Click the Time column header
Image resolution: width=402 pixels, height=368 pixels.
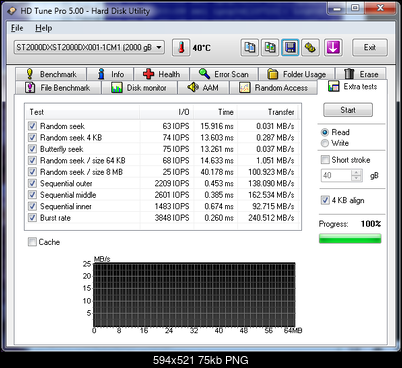215,112
